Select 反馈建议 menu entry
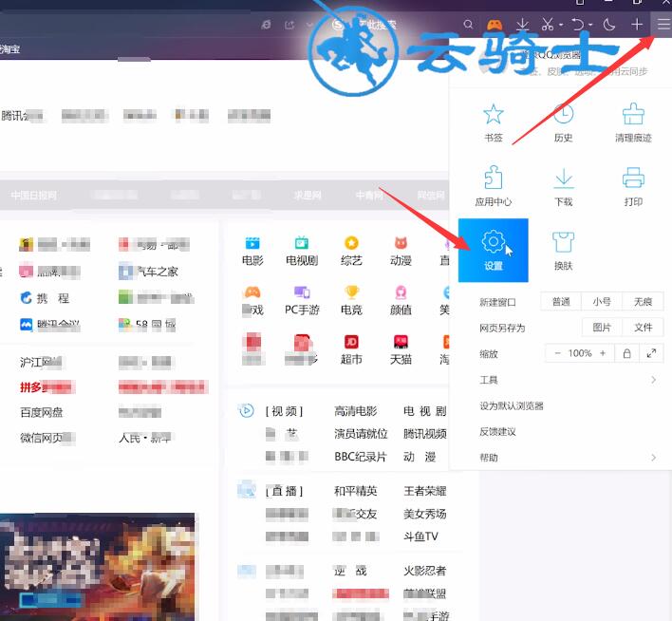 pyautogui.click(x=497, y=432)
